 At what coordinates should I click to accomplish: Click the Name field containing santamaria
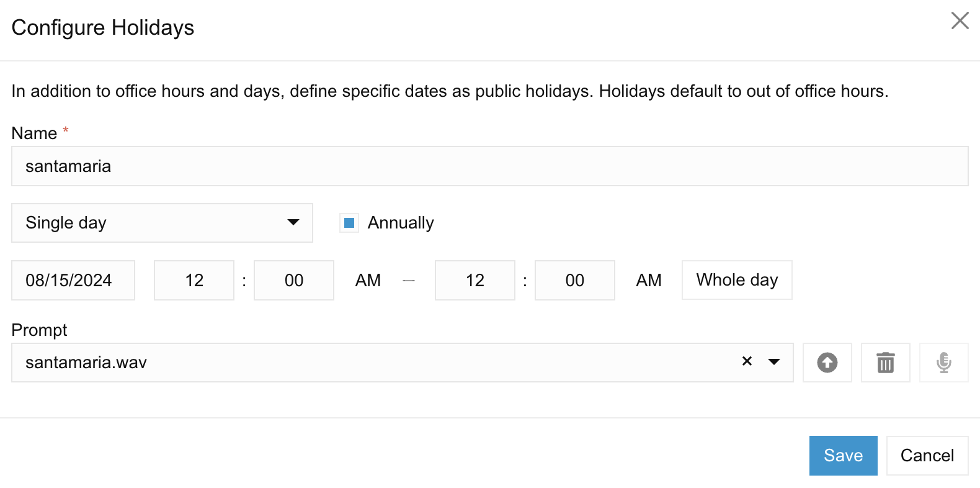(x=490, y=166)
